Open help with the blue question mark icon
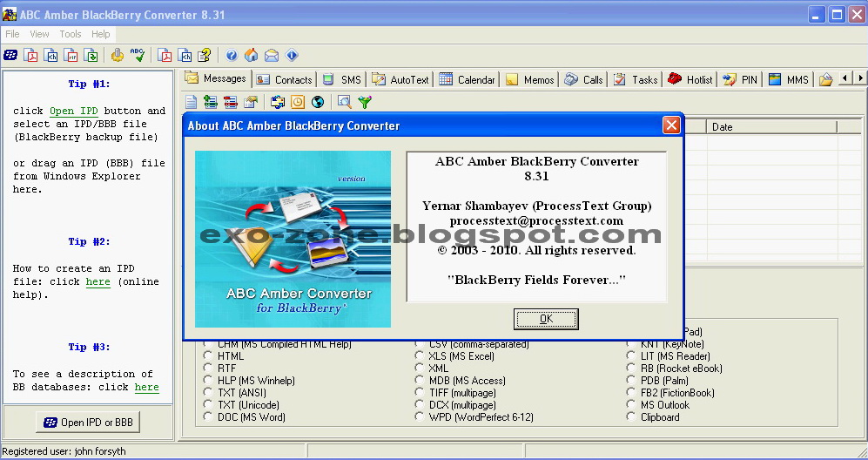The width and height of the screenshot is (868, 460). coord(232,55)
